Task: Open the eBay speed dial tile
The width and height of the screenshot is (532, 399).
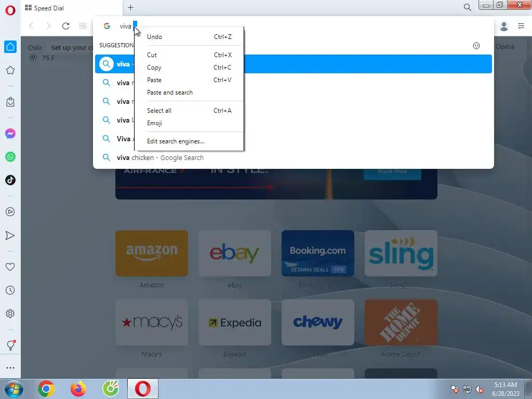Action: pos(235,253)
